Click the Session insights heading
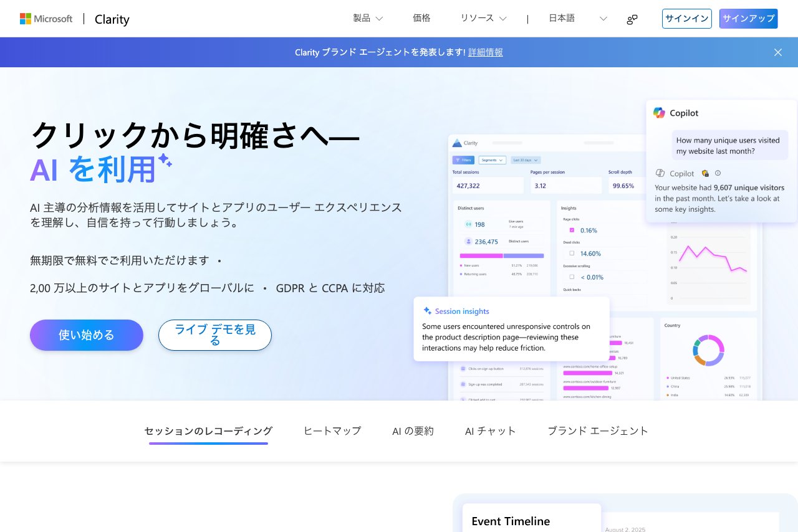 tap(462, 311)
